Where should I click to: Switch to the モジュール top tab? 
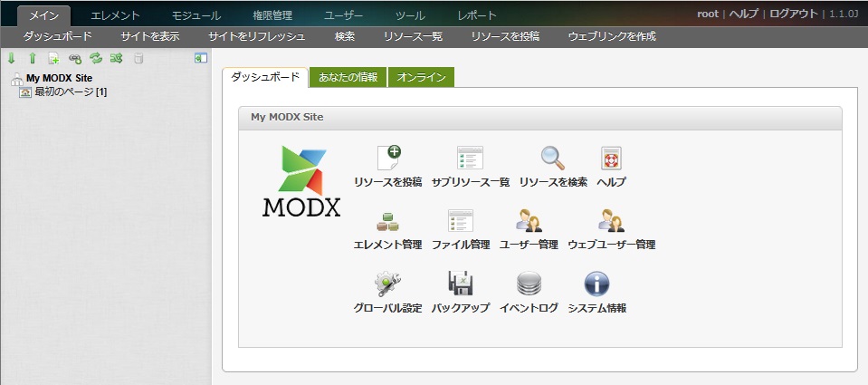pos(196,15)
